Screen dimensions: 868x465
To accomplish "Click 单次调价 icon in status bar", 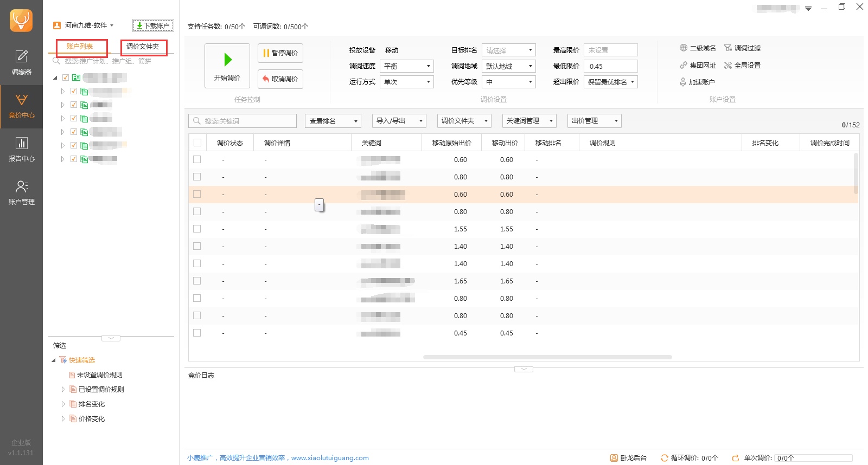I will [x=736, y=458].
